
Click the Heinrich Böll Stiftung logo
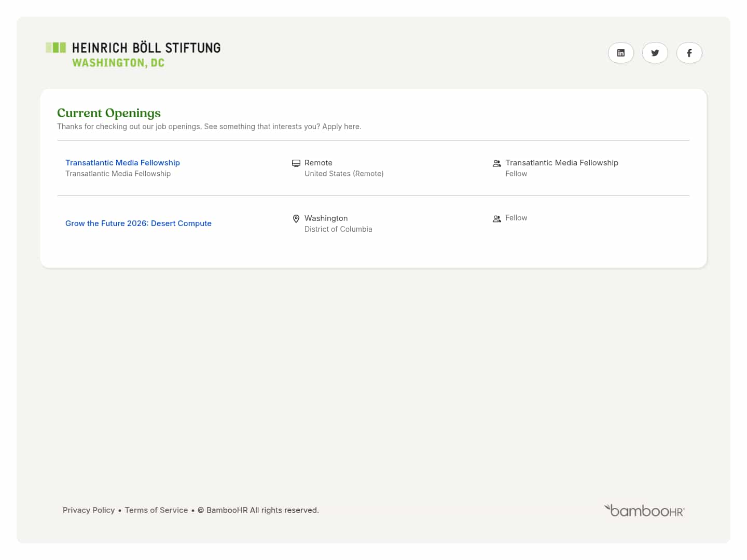(133, 54)
